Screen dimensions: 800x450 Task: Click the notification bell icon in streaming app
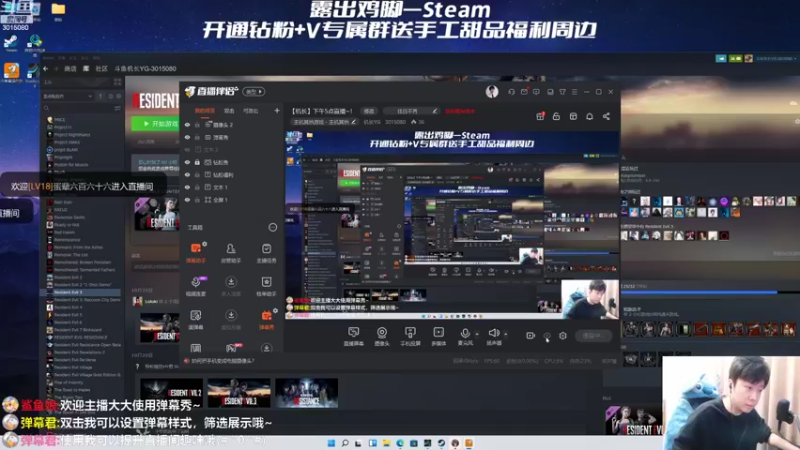click(589, 116)
